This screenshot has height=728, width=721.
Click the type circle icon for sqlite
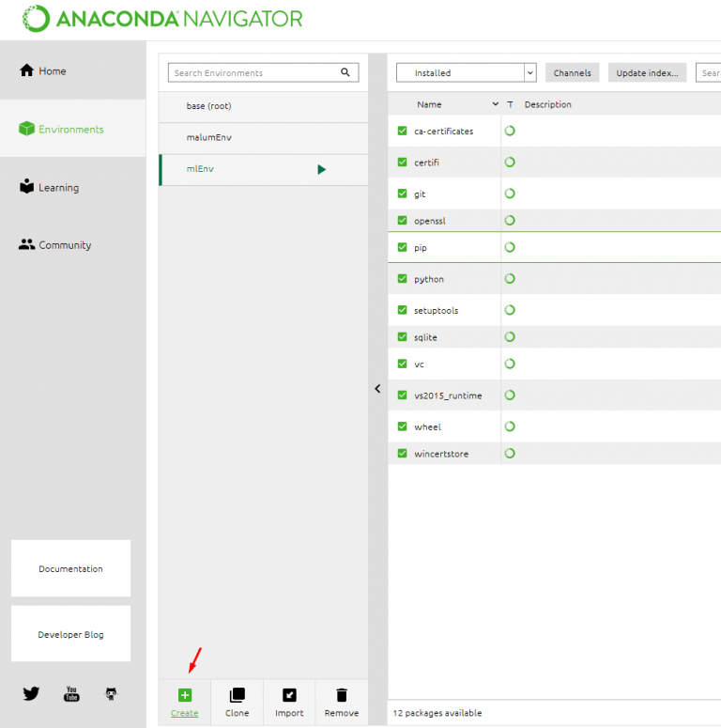[x=510, y=337]
